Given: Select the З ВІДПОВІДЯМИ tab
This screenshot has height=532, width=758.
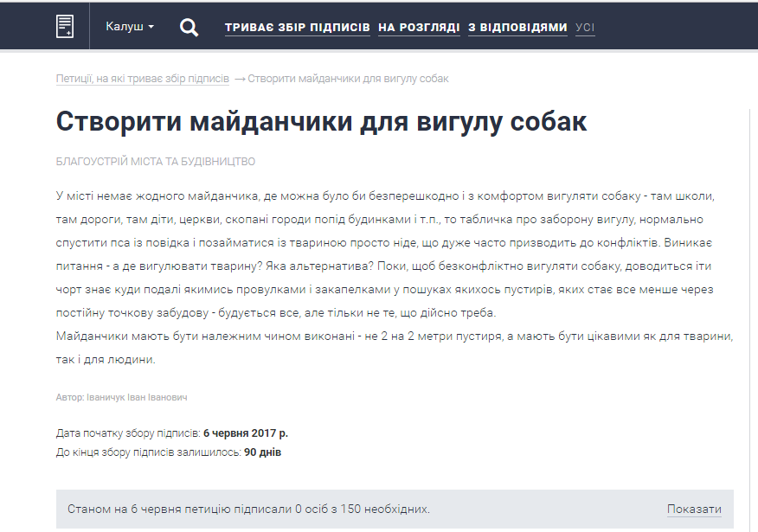Looking at the screenshot, I should (x=517, y=28).
